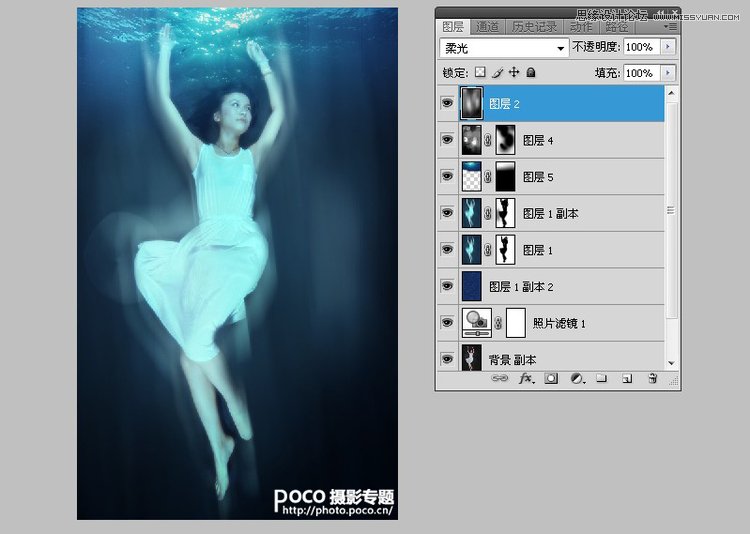Toggle visibility of 图层 1 副本 2
Screen dimensions: 750x534
tap(447, 285)
